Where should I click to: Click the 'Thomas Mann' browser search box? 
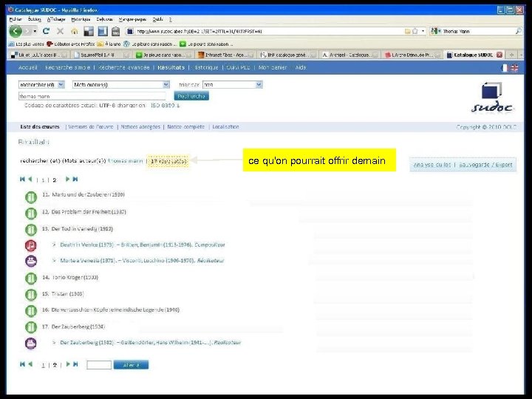[x=477, y=31]
